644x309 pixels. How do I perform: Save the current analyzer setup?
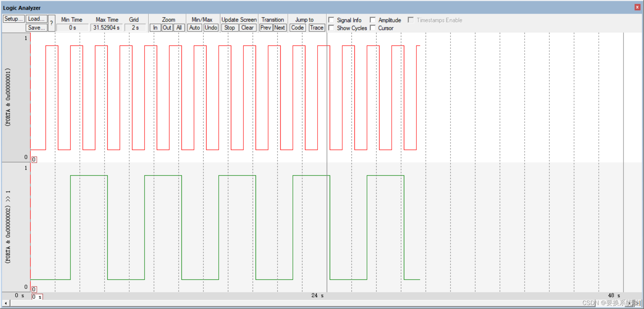[x=36, y=27]
